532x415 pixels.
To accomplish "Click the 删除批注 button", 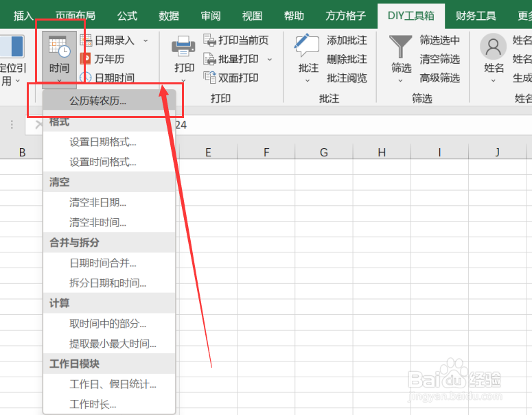I will [x=347, y=59].
